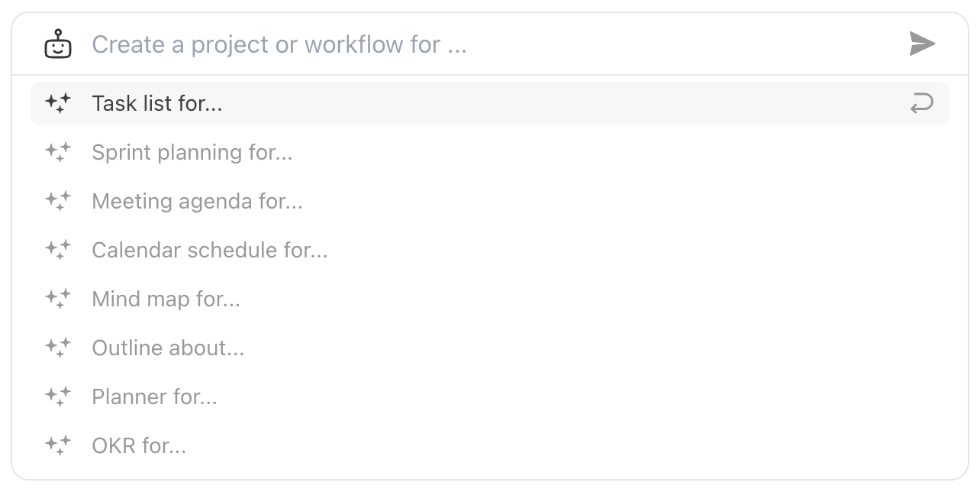Click the robot AI assistant icon
This screenshot has width=980, height=492.
point(58,44)
